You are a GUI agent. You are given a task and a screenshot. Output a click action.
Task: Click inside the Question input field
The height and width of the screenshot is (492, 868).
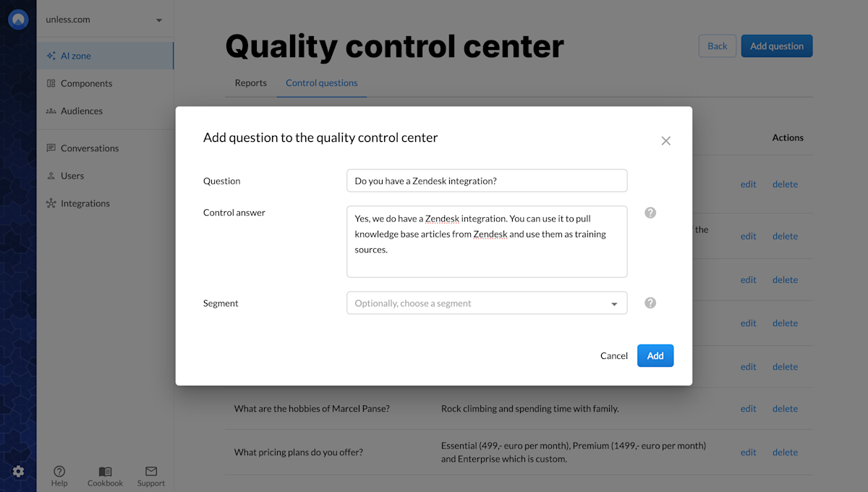(x=486, y=180)
